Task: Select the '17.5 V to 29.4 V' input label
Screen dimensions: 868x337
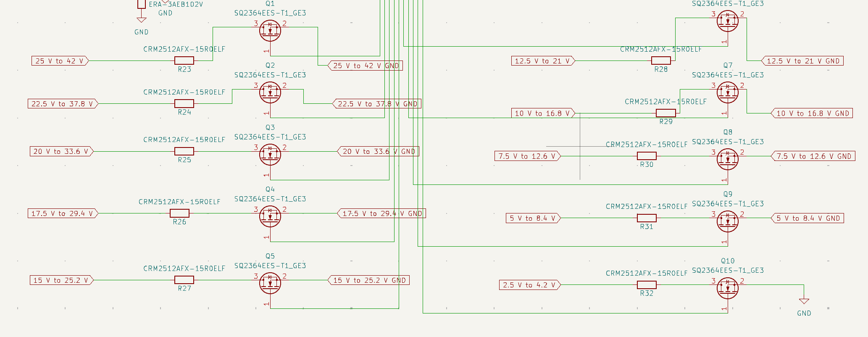Action: [63, 213]
